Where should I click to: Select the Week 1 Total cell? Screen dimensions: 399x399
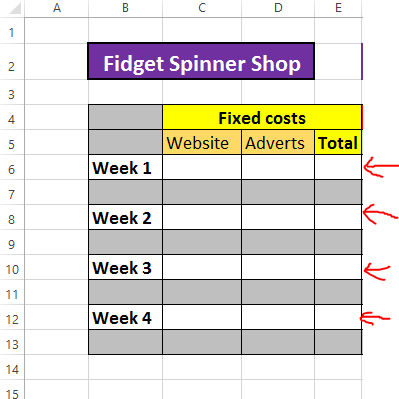[338, 167]
